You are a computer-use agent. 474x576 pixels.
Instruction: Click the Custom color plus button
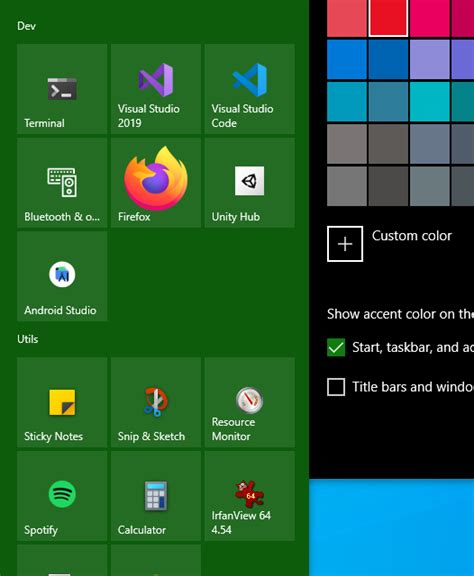[345, 244]
